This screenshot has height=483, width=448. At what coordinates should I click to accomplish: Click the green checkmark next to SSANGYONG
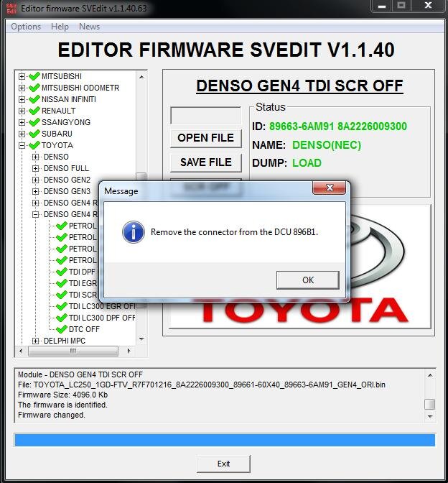coord(34,122)
